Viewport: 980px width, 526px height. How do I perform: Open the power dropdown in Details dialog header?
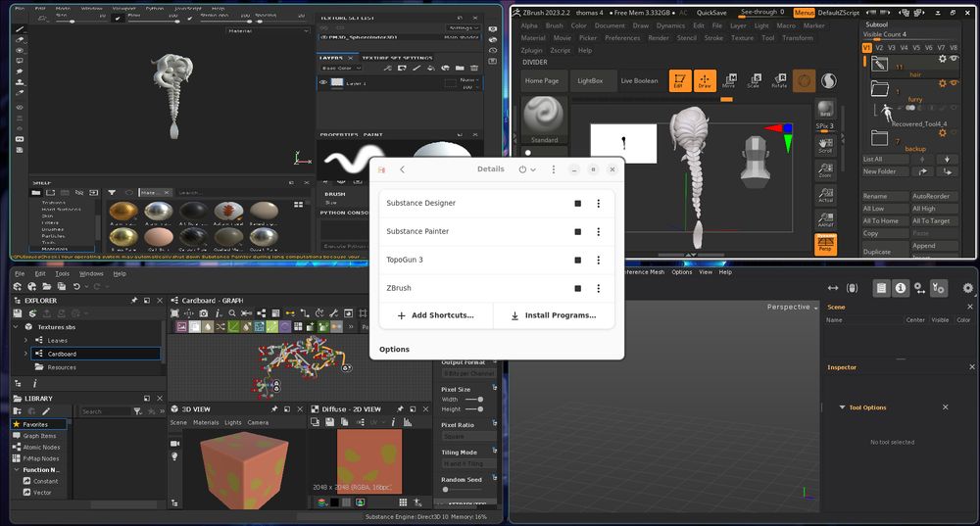tap(527, 169)
